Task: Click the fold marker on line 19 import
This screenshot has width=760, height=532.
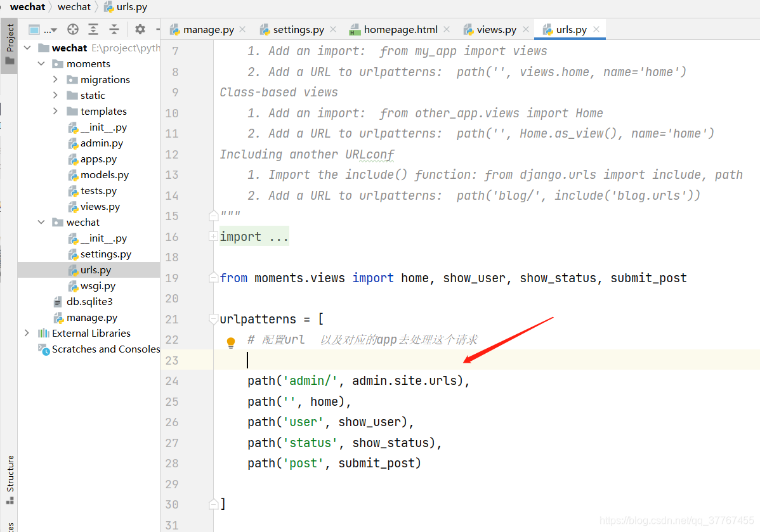Action: [x=213, y=277]
